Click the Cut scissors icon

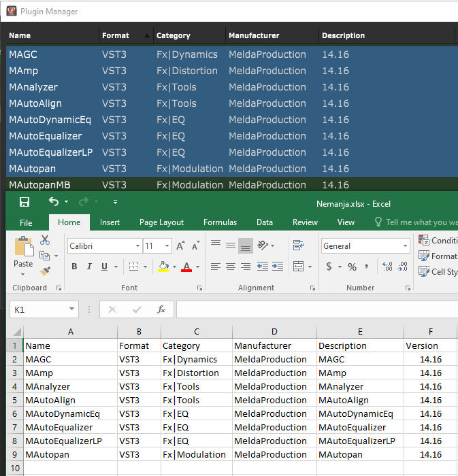click(45, 240)
